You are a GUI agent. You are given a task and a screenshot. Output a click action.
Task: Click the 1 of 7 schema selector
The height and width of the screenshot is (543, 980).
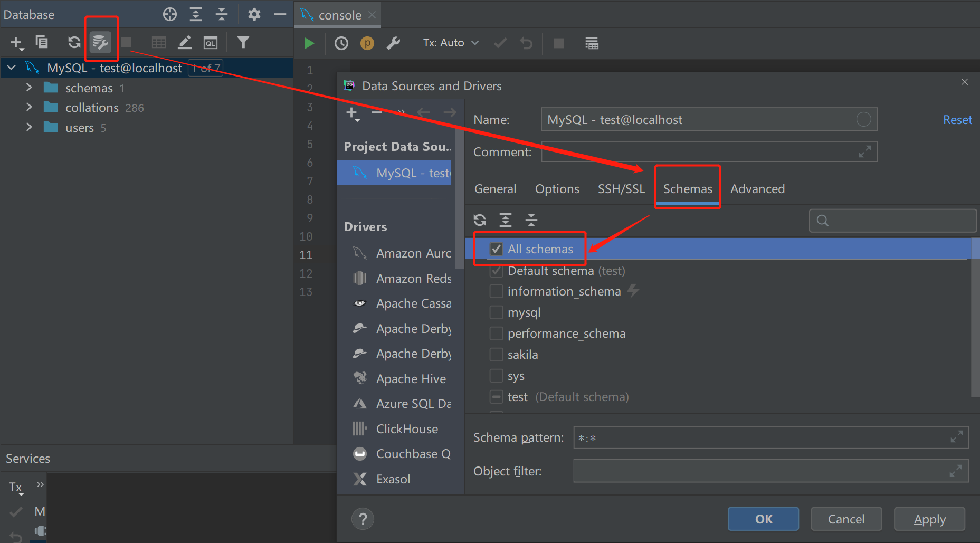206,68
